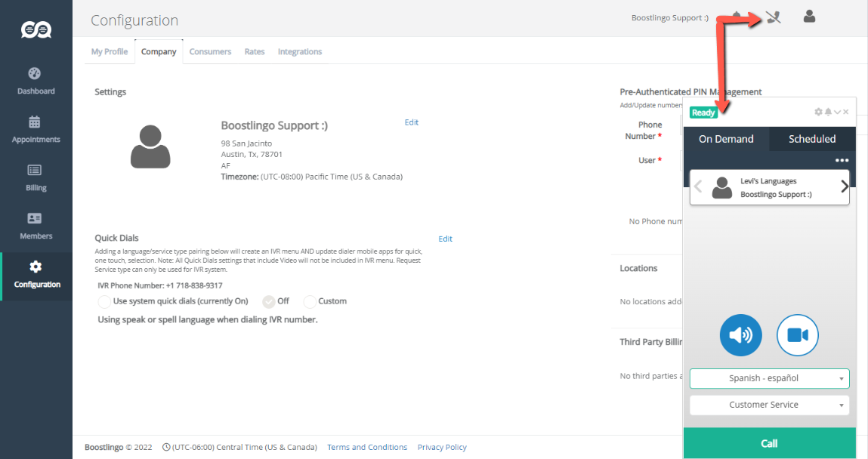The width and height of the screenshot is (868, 459).
Task: Go to Appointments in the sidebar
Action: pos(36,129)
